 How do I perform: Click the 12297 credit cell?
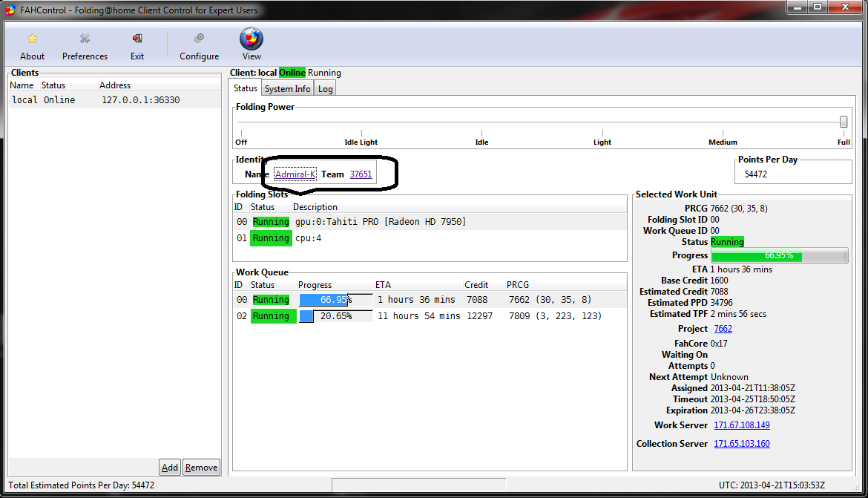pyautogui.click(x=479, y=315)
